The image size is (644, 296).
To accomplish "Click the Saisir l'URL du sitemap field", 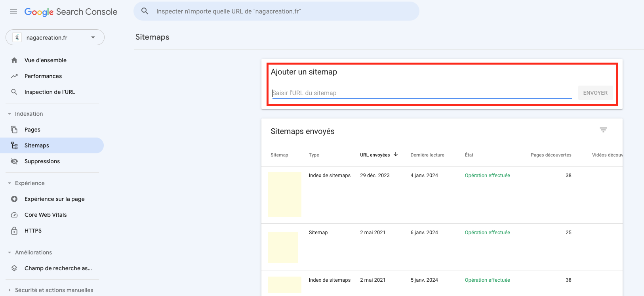I will 422,93.
